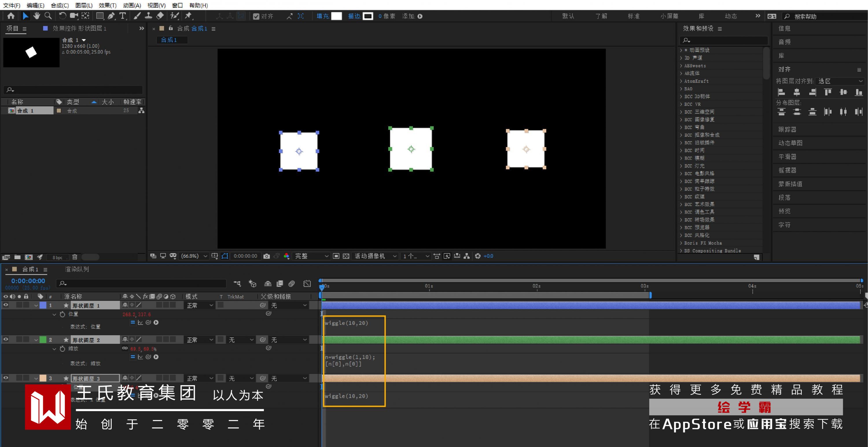Screen dimensions: 868x447
Task: Select the Hand tool
Action: pyautogui.click(x=36, y=16)
